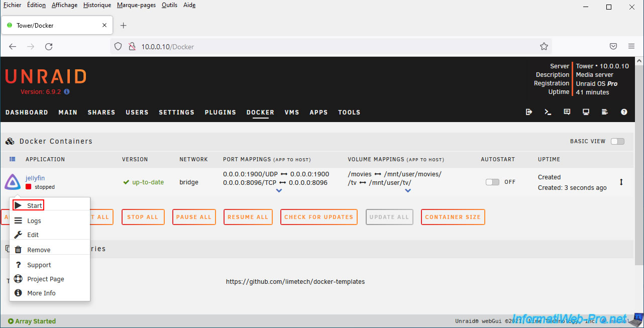Expand the volume mappings chevron
Image resolution: width=644 pixels, height=328 pixels.
[408, 191]
